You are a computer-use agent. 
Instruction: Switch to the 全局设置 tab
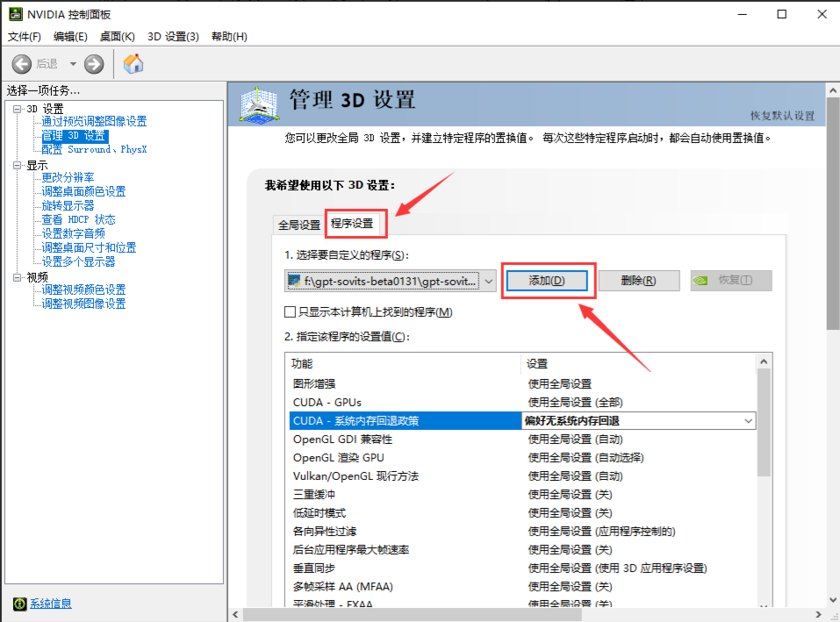298,225
